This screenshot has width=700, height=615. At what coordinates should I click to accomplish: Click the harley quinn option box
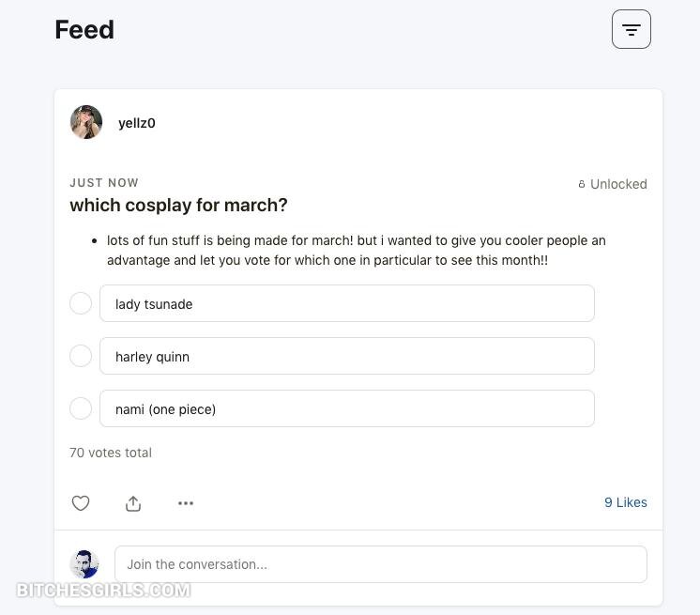point(346,356)
